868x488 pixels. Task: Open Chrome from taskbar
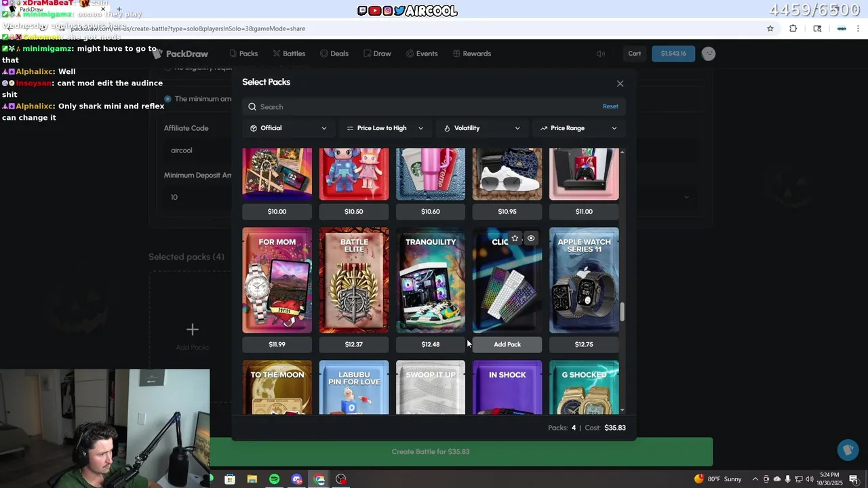pos(319,479)
